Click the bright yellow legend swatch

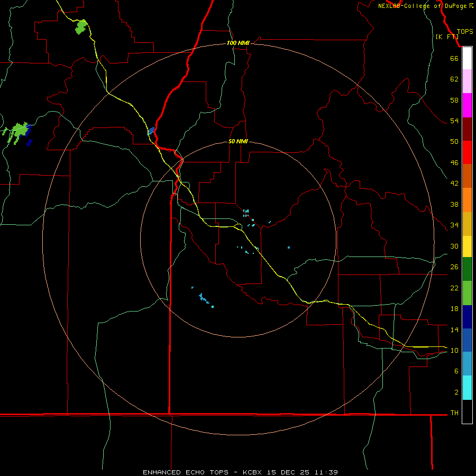[x=467, y=246]
